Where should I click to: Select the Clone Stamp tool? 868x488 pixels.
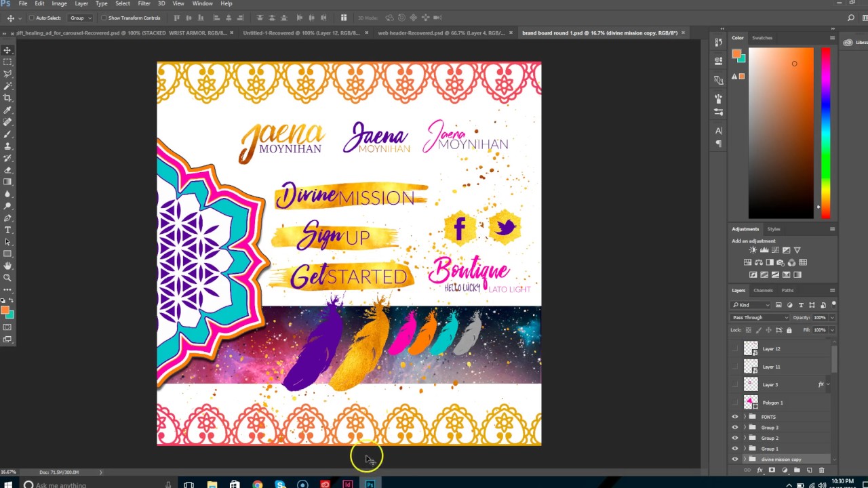7,146
